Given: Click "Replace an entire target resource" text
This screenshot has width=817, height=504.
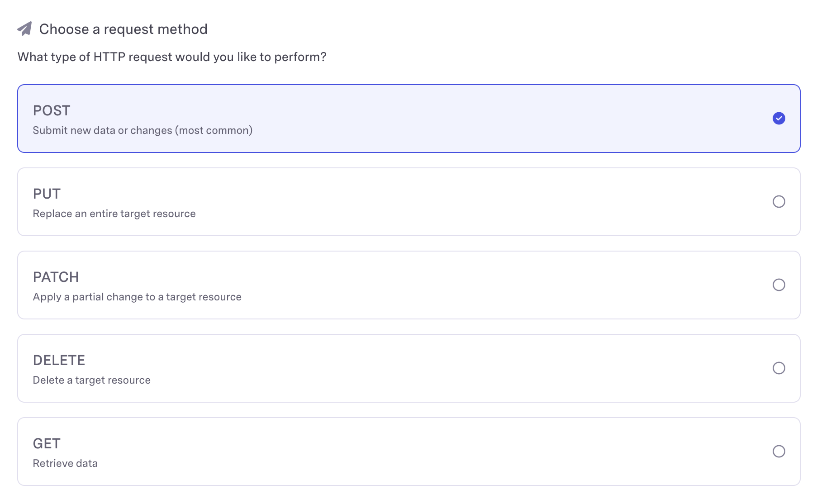Looking at the screenshot, I should 114,214.
